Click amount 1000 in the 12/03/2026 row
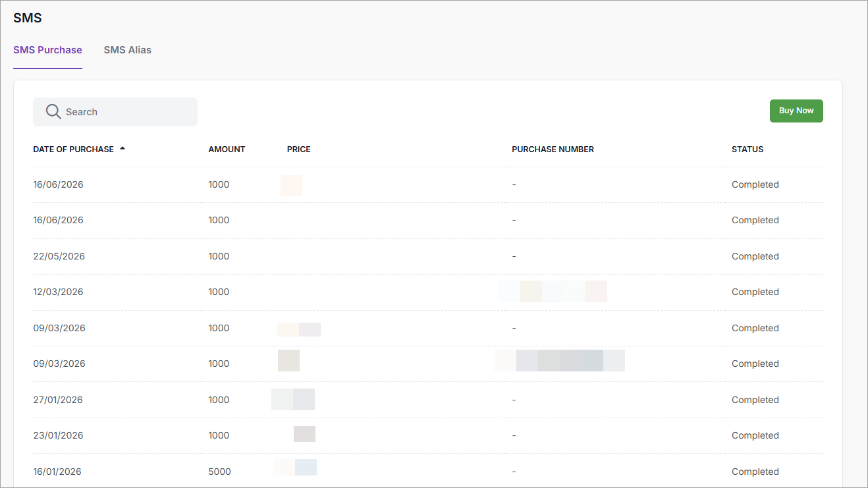The height and width of the screenshot is (488, 868). (x=219, y=292)
